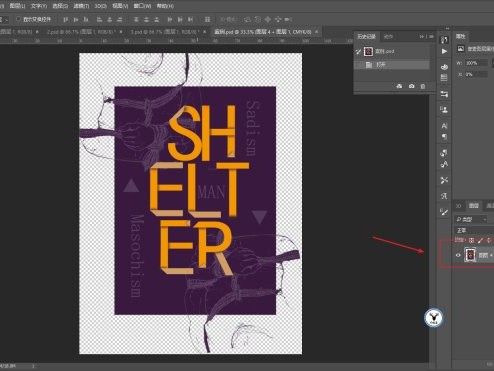The image size is (494, 371).
Task: Select the 图层 (Layers) panel tab
Action: (474, 206)
